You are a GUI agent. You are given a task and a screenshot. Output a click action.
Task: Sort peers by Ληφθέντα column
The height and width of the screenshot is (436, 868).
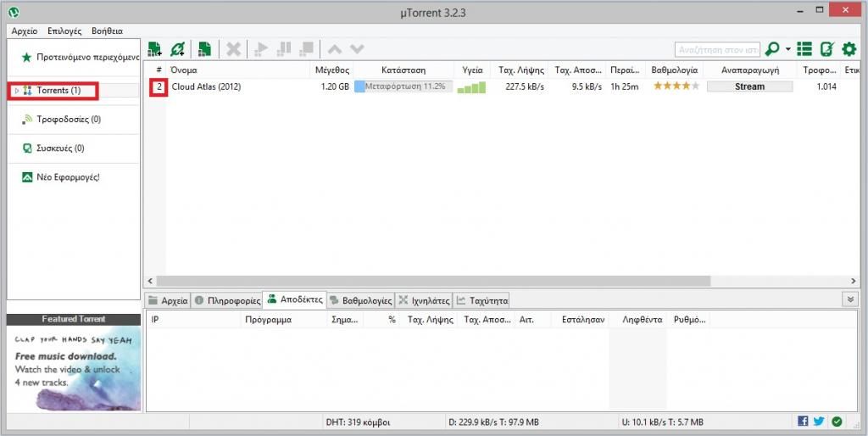click(x=643, y=320)
